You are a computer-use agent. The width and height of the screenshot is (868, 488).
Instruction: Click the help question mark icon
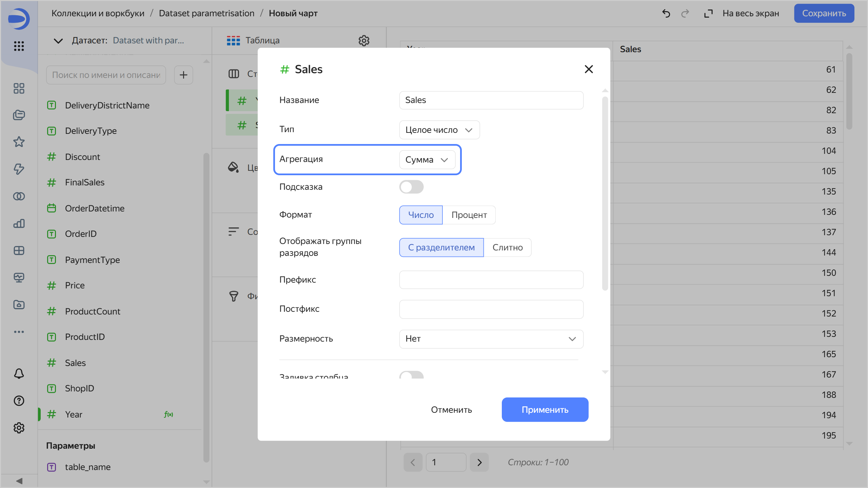[x=19, y=401]
